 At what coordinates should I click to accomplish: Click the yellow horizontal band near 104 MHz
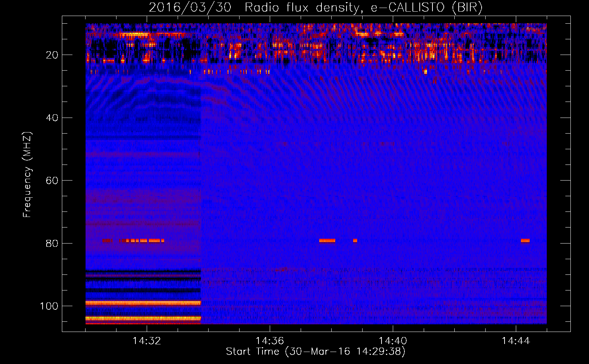click(143, 318)
